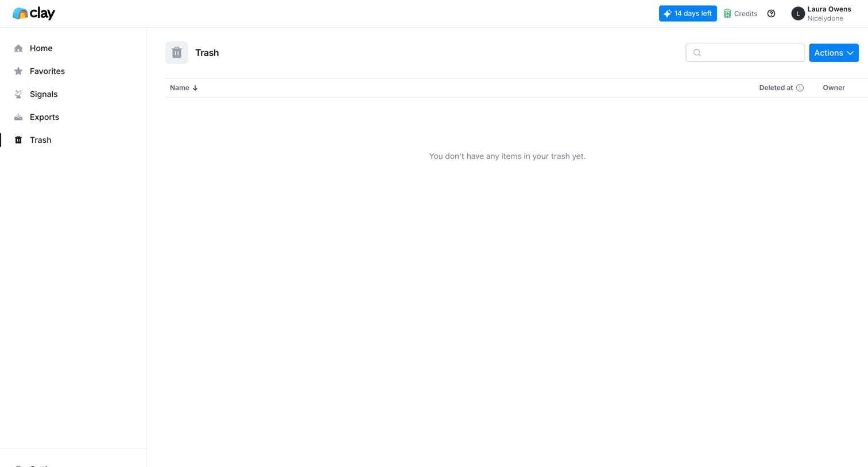Click the Deleted at column header

coord(776,88)
